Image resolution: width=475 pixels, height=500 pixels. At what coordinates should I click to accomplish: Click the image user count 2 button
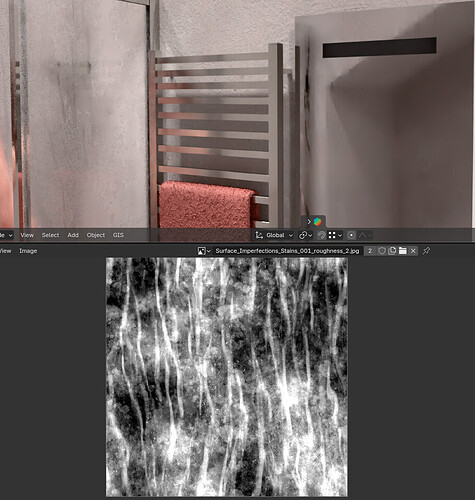pos(370,251)
